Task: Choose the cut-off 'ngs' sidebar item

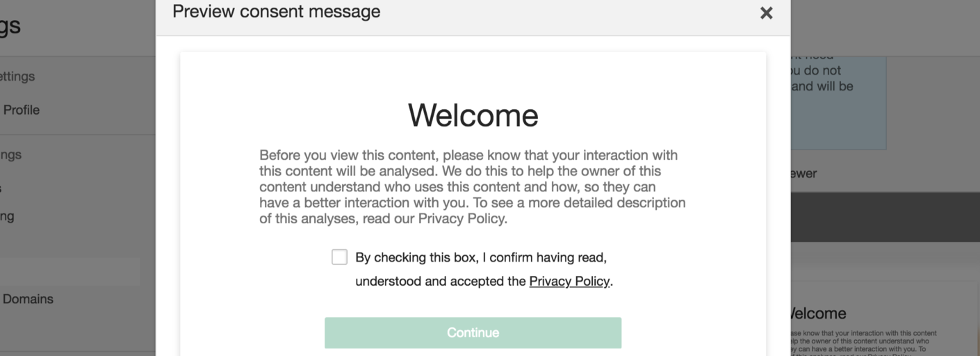Action: pyautogui.click(x=10, y=155)
